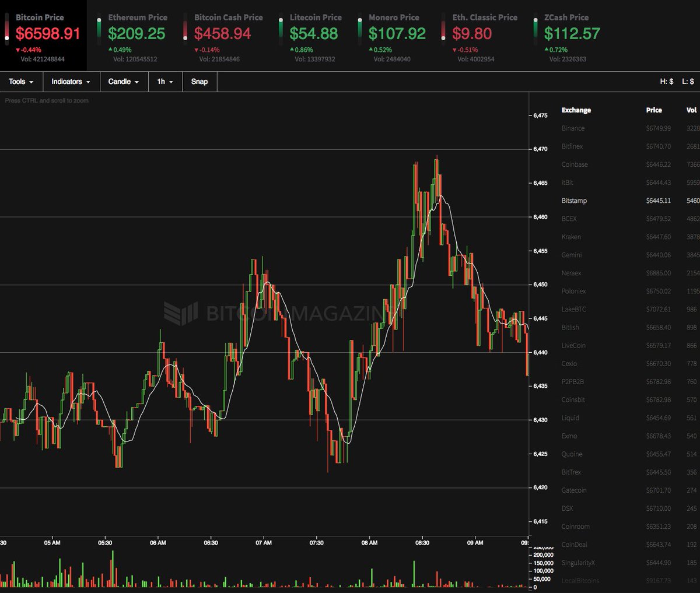
Task: Select the BCEX exchange row
Action: [x=630, y=219]
